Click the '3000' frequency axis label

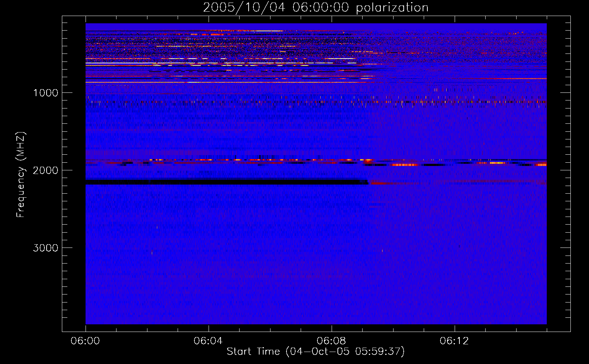[x=46, y=248]
